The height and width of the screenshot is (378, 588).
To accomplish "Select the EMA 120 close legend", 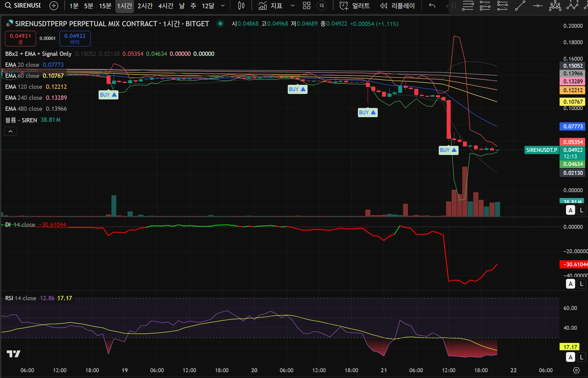I will pos(23,86).
